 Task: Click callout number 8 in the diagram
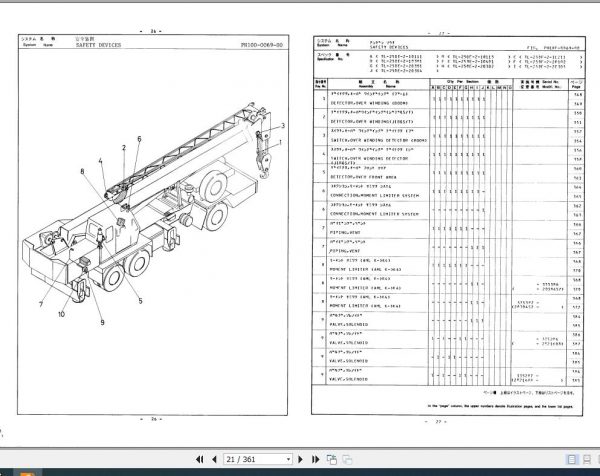coord(82,171)
